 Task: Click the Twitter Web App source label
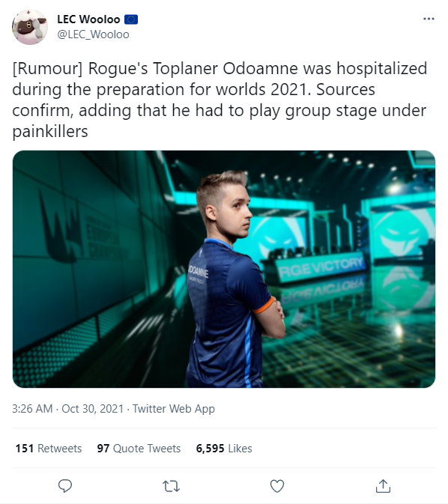(x=174, y=409)
